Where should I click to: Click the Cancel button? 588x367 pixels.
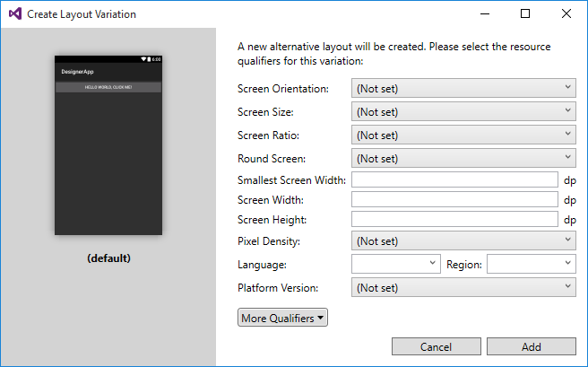click(436, 347)
